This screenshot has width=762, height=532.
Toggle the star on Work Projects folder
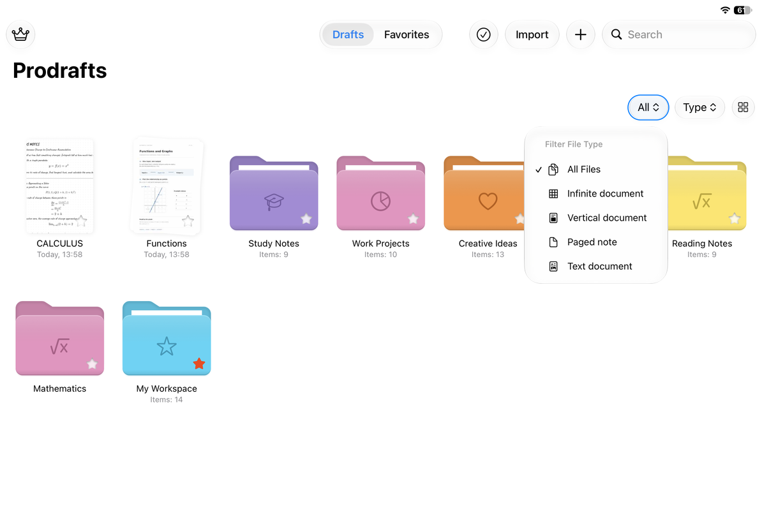coord(413,219)
